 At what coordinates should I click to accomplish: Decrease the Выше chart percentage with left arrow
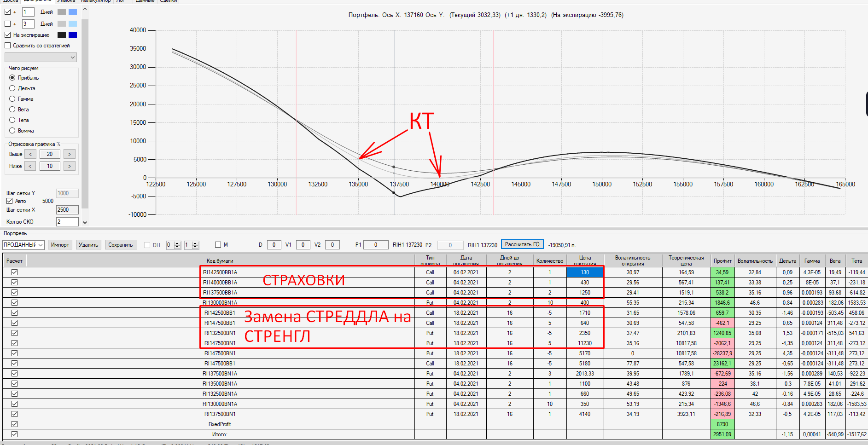coord(30,154)
